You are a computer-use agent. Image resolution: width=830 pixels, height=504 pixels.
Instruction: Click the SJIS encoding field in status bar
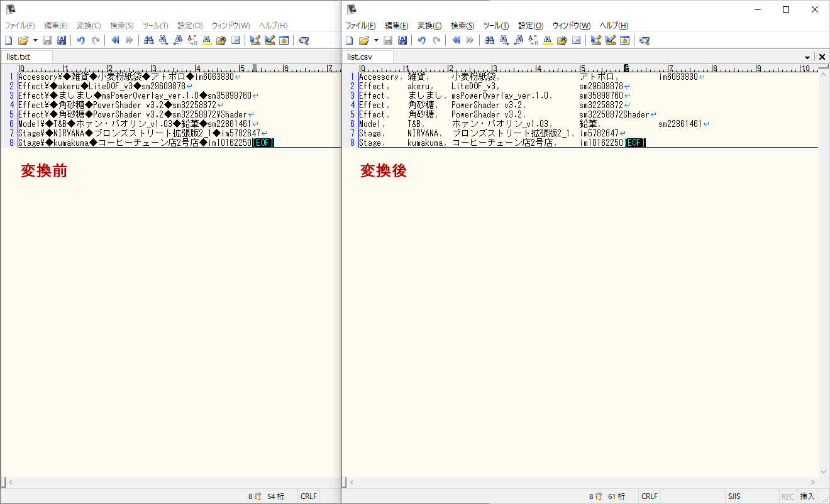pos(734,496)
